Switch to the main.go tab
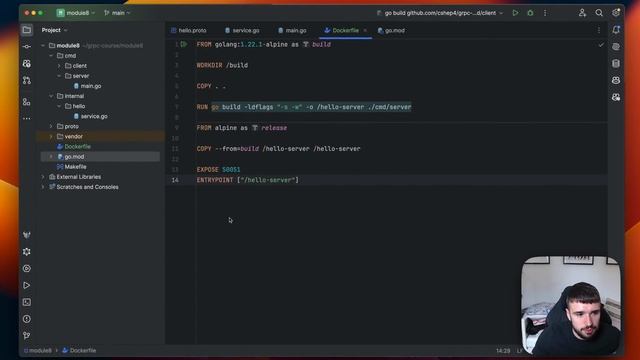The image size is (640, 360). tap(292, 30)
